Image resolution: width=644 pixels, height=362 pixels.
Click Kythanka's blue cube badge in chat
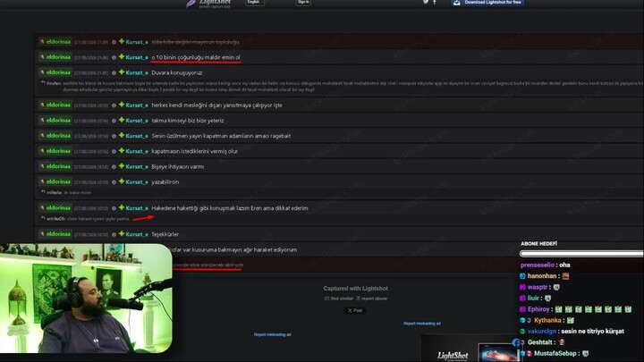click(522, 320)
